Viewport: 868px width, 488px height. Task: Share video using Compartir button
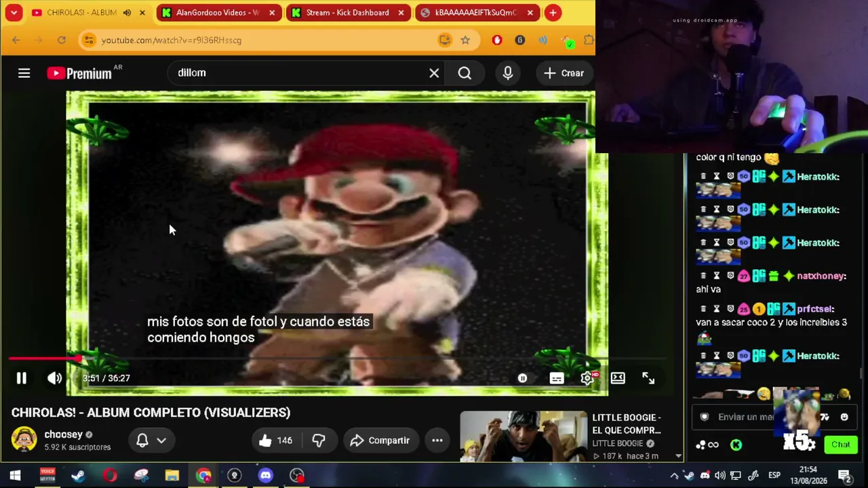(380, 441)
